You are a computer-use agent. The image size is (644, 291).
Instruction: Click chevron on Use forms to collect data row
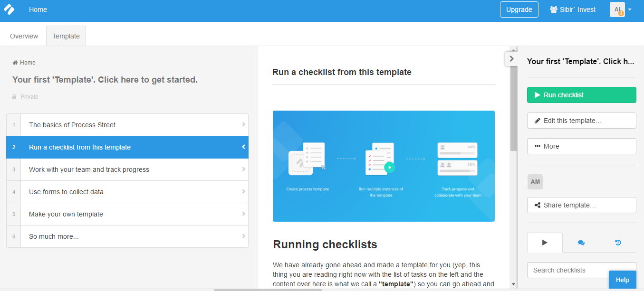pyautogui.click(x=243, y=192)
